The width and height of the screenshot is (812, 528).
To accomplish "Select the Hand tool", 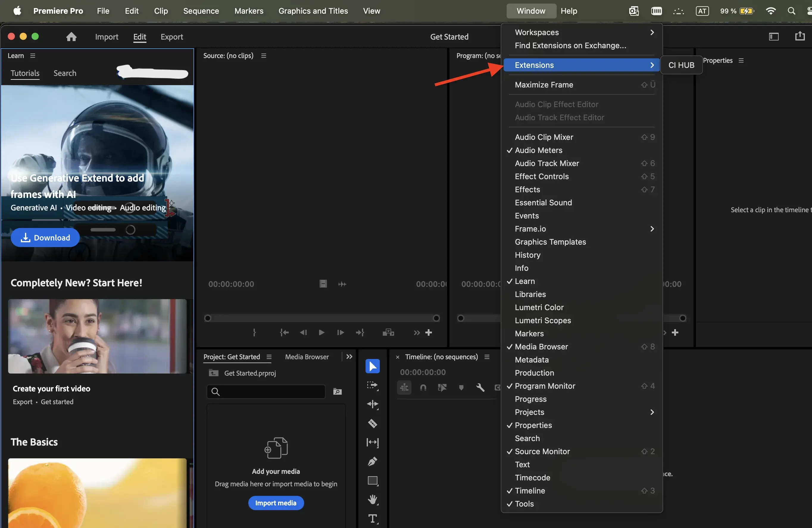I will (373, 500).
